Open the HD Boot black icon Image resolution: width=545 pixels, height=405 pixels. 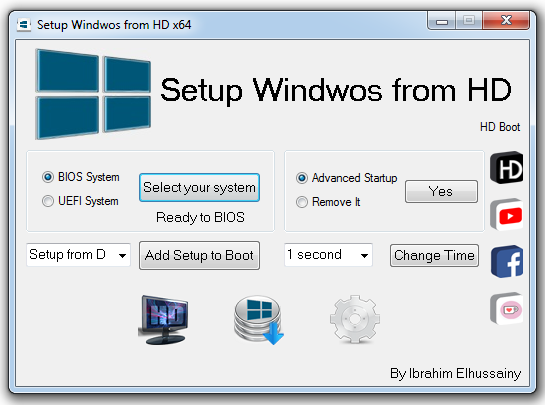pyautogui.click(x=506, y=168)
